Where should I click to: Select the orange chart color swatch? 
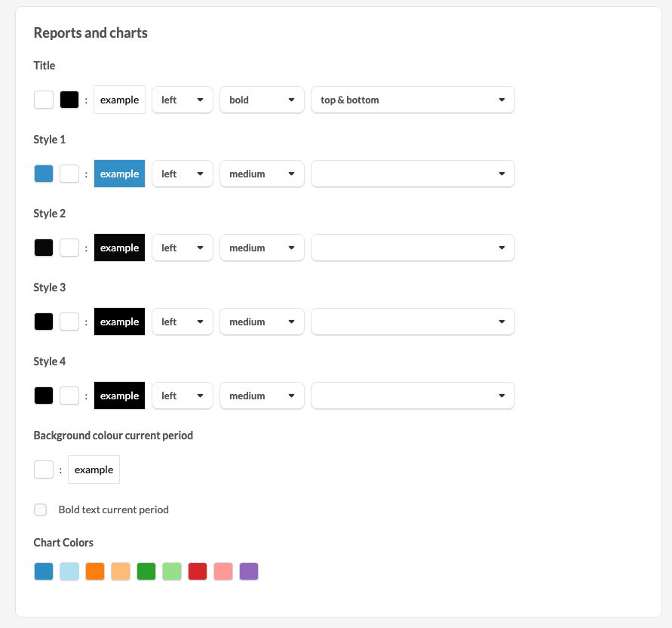pyautogui.click(x=95, y=571)
